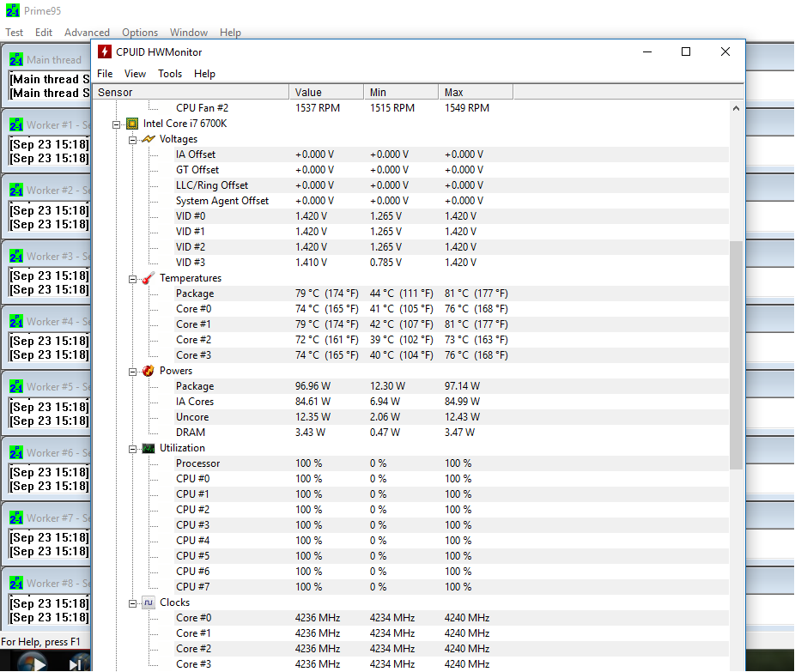795x672 pixels.
Task: Click the Sensor column header
Action: point(191,92)
